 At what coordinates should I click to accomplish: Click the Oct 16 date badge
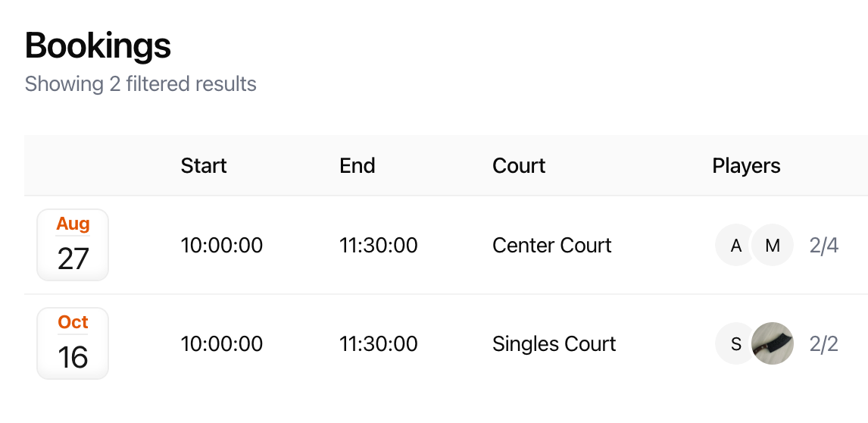tap(73, 343)
